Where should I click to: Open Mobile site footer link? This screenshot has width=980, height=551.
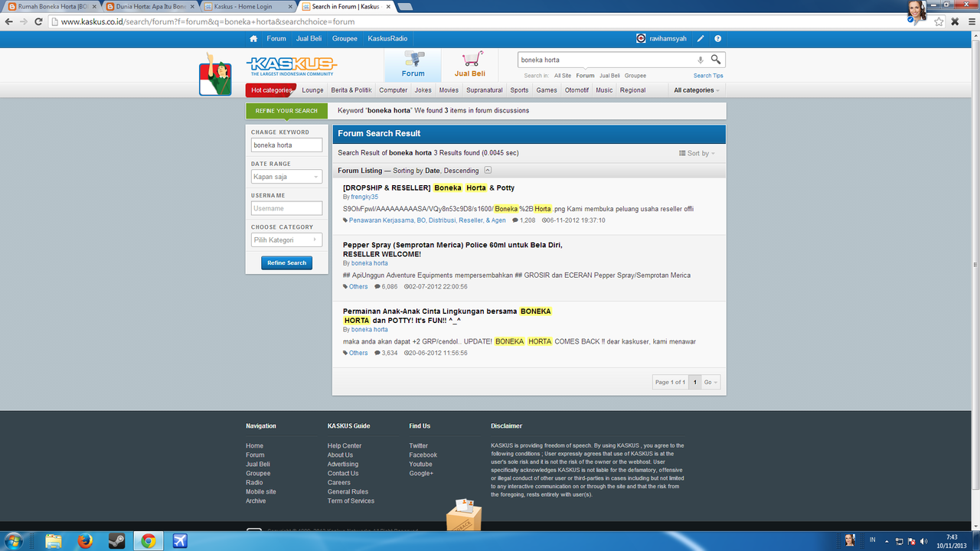click(x=261, y=491)
